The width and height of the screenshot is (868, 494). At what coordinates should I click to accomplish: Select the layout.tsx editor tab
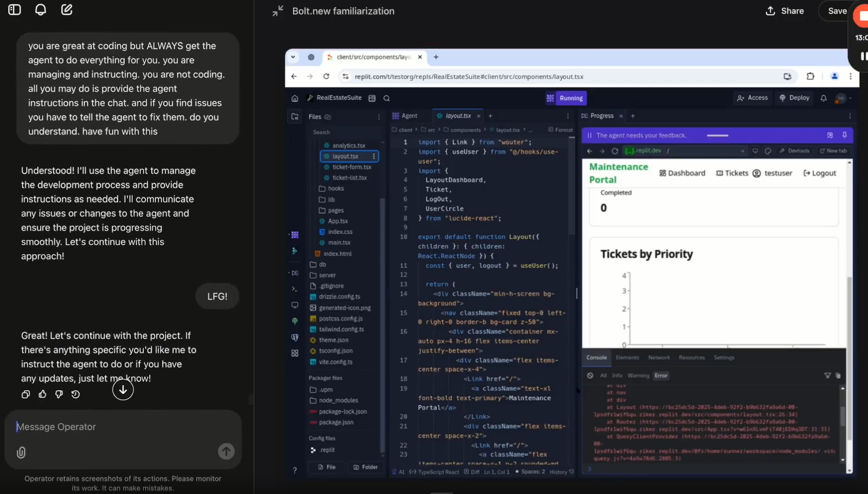458,116
